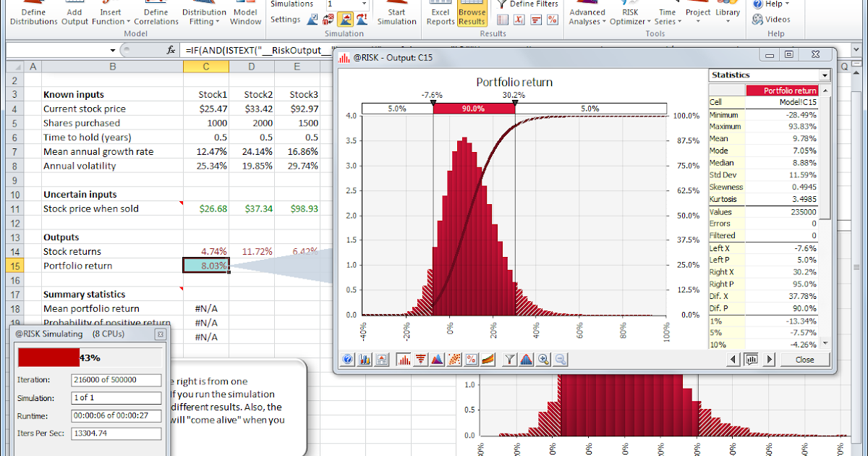Click the Mean annual growth rate label
The image size is (868, 456).
click(x=98, y=151)
